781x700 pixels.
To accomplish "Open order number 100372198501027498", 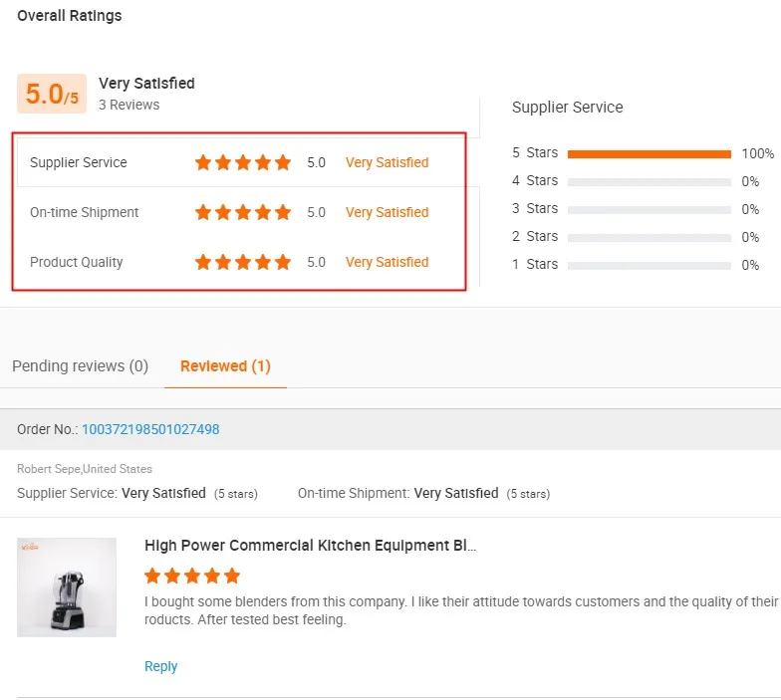I will [x=150, y=429].
